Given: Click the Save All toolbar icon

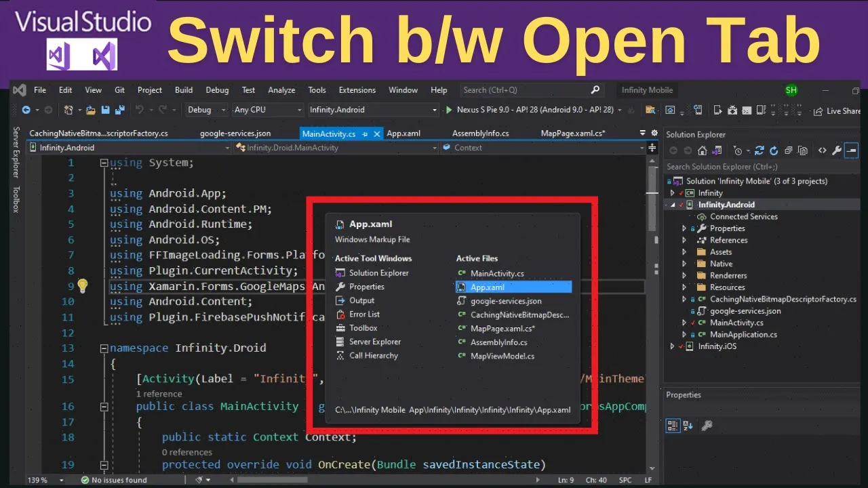Looking at the screenshot, I should click(119, 110).
